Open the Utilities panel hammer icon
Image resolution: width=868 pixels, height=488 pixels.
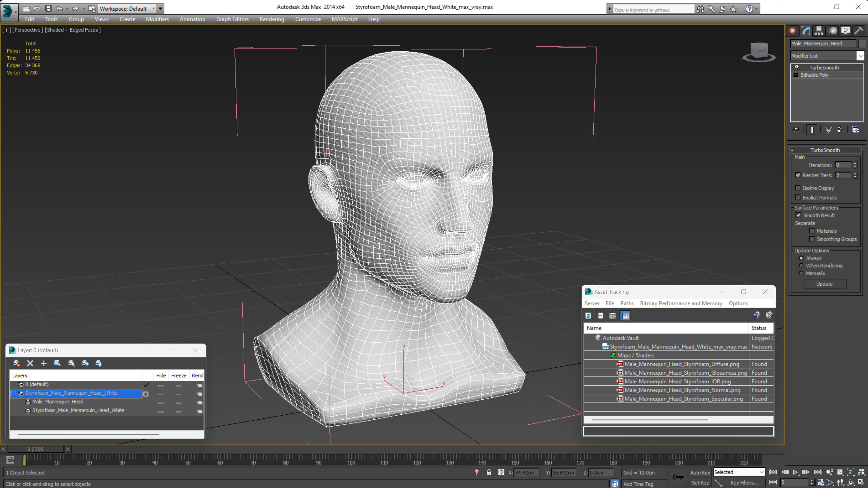coord(858,31)
